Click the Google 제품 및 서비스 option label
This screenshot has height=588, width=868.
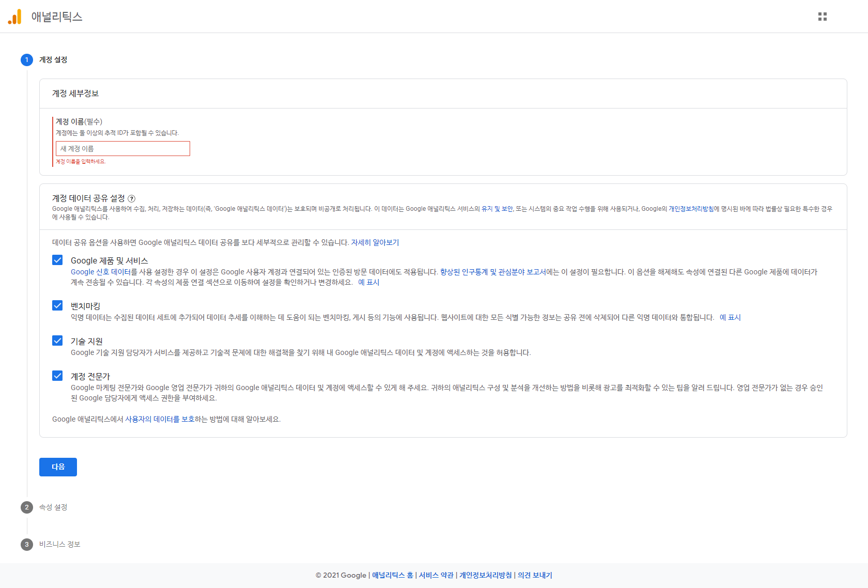110,261
